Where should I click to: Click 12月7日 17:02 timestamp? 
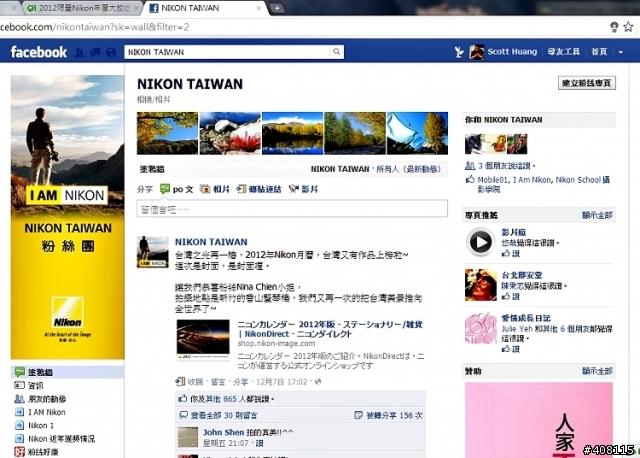[x=281, y=382]
